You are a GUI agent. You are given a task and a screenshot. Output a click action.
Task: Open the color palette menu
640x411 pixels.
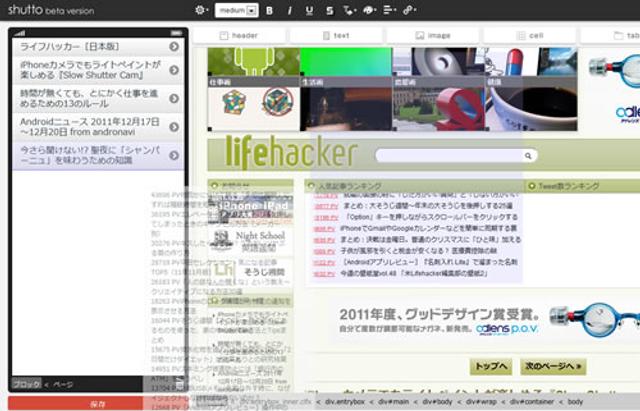(369, 11)
